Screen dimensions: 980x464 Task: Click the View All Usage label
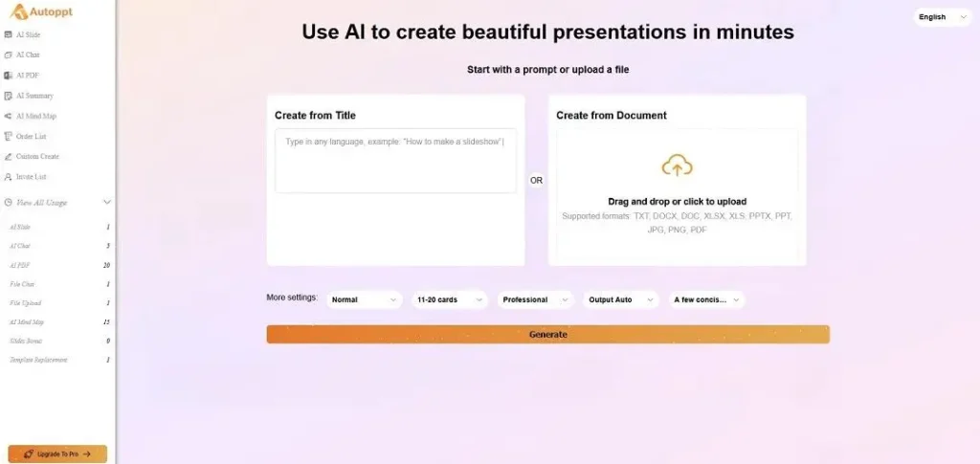(x=41, y=202)
